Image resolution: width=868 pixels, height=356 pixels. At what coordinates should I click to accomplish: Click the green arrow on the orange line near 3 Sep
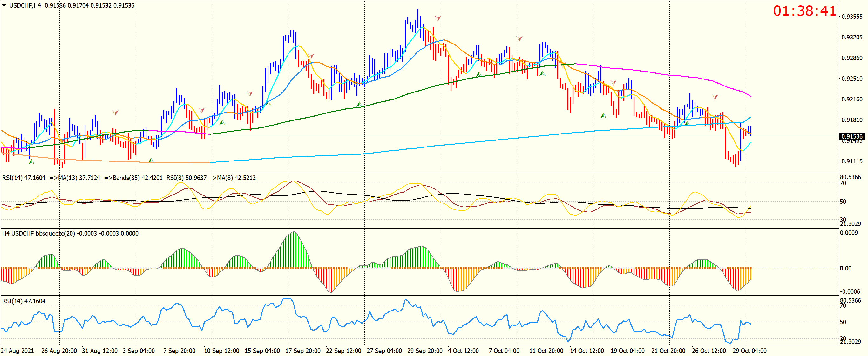click(151, 160)
